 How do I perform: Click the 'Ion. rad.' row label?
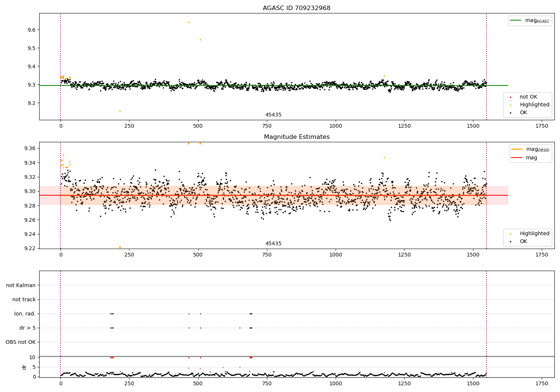pos(25,314)
